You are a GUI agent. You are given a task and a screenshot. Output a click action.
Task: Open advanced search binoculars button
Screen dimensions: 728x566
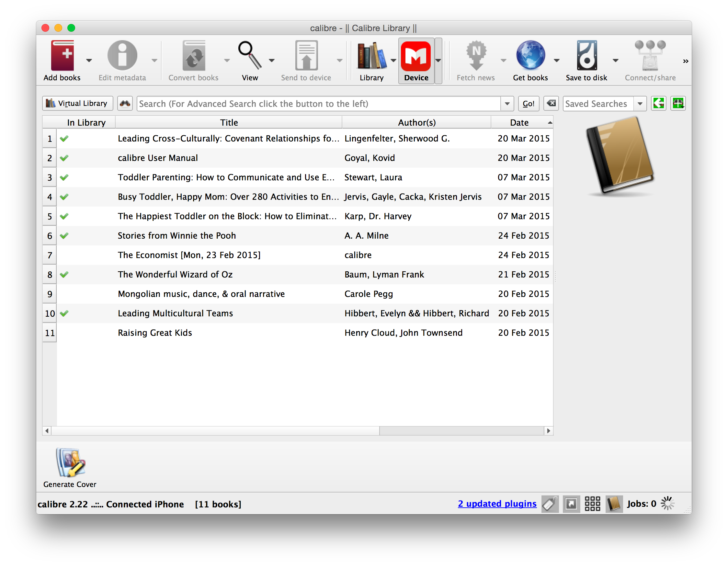(125, 103)
